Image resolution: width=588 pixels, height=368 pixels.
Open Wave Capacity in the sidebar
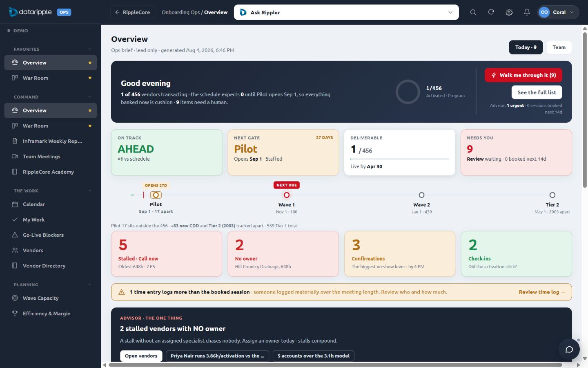click(51, 298)
